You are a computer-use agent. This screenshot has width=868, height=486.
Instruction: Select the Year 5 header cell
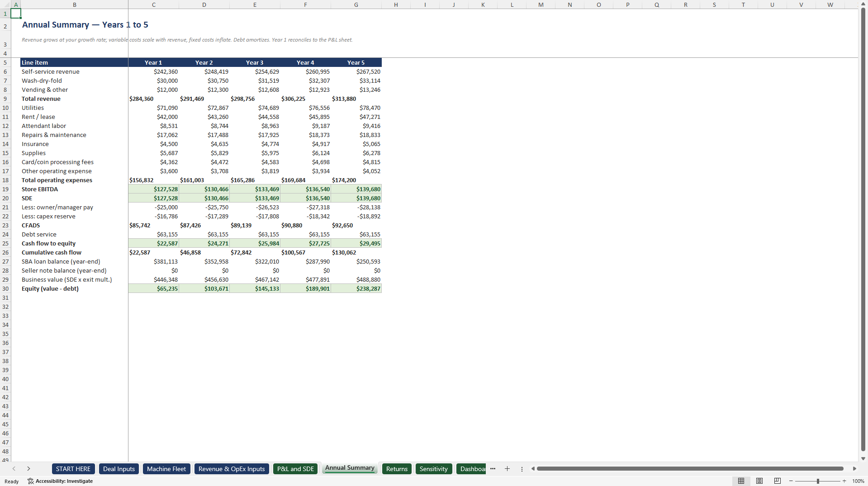point(356,62)
